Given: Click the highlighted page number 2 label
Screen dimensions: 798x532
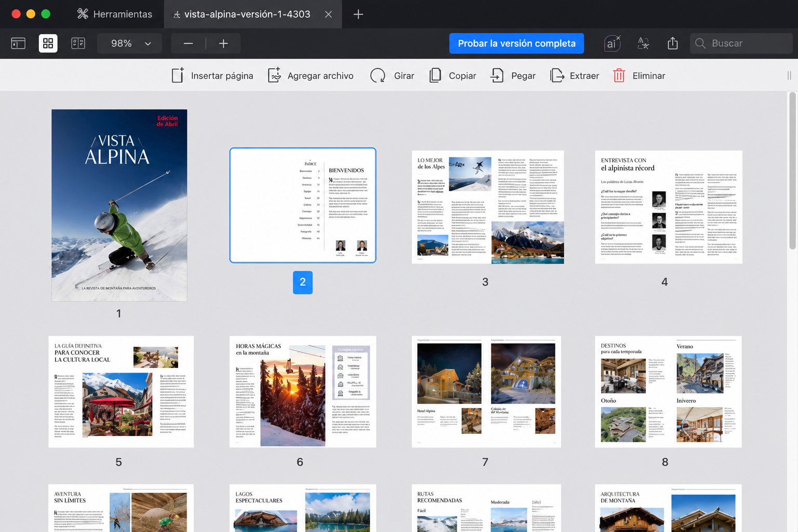Looking at the screenshot, I should coord(303,283).
